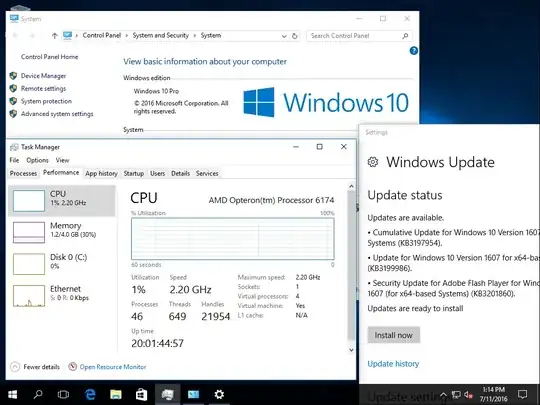Open the Options menu in Task Manager
This screenshot has height=405, width=540.
point(37,160)
